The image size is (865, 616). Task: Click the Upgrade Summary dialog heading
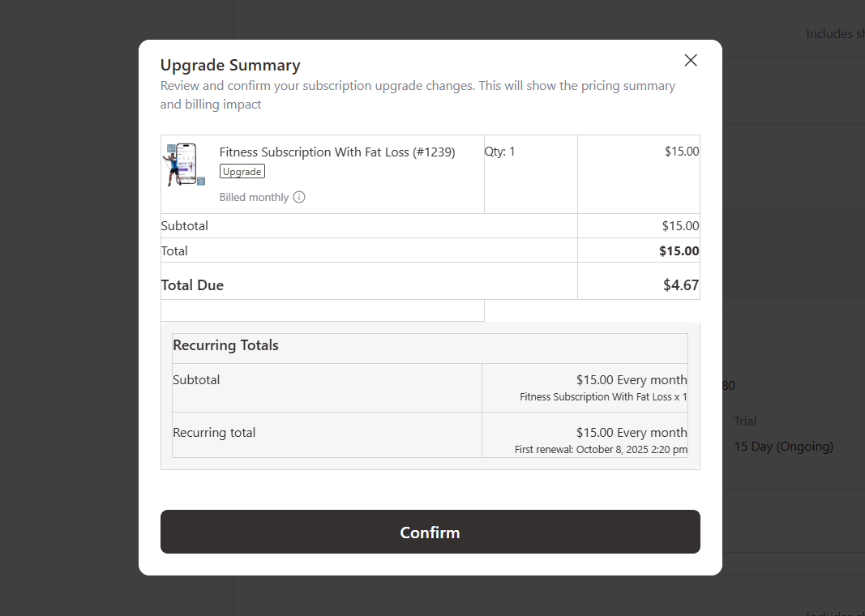pos(230,65)
